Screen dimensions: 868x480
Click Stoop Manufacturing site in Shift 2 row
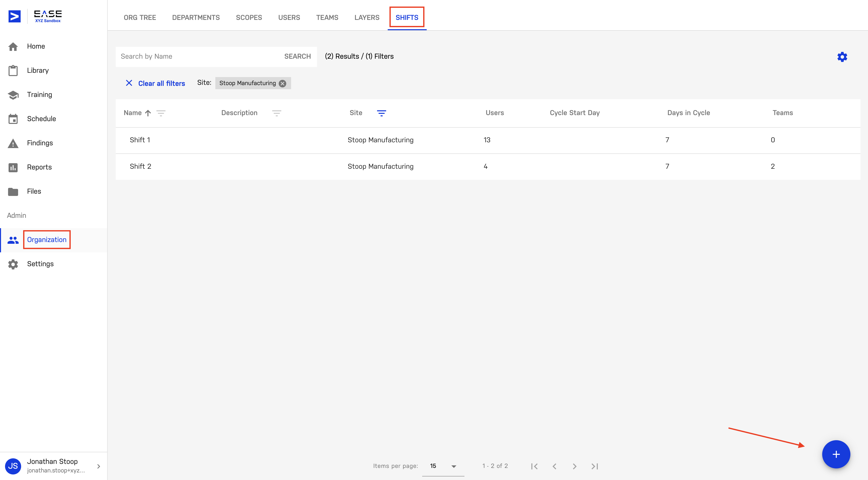pyautogui.click(x=380, y=167)
